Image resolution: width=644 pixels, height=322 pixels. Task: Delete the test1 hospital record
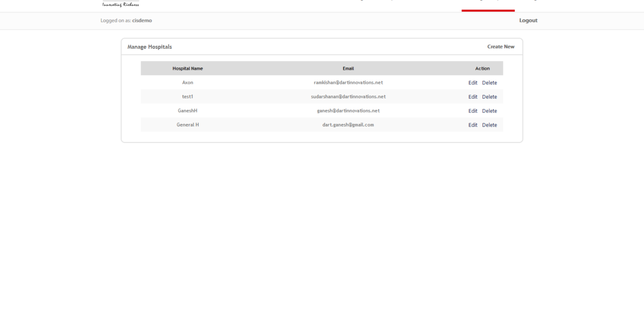(x=489, y=97)
